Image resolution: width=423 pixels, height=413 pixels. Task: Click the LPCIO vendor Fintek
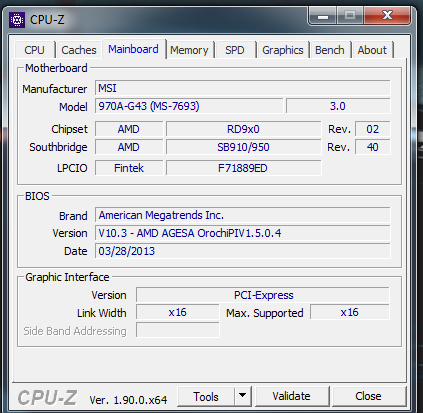pyautogui.click(x=129, y=168)
